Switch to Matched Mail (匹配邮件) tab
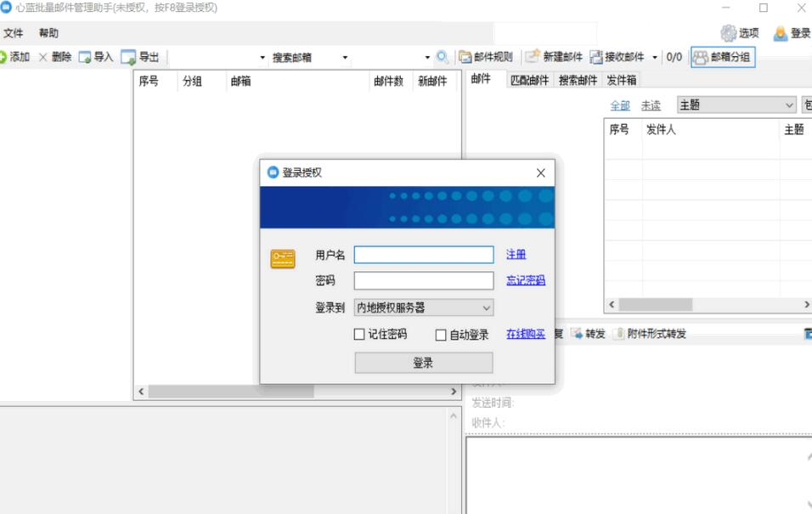The height and width of the screenshot is (514, 812). pos(529,81)
